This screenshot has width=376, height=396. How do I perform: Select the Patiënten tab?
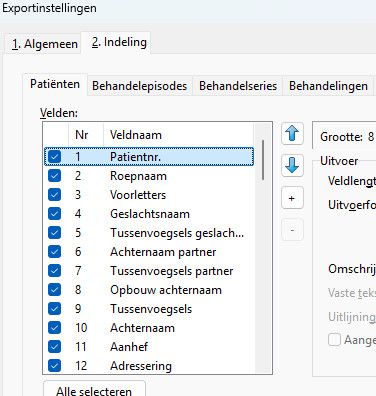coord(55,84)
